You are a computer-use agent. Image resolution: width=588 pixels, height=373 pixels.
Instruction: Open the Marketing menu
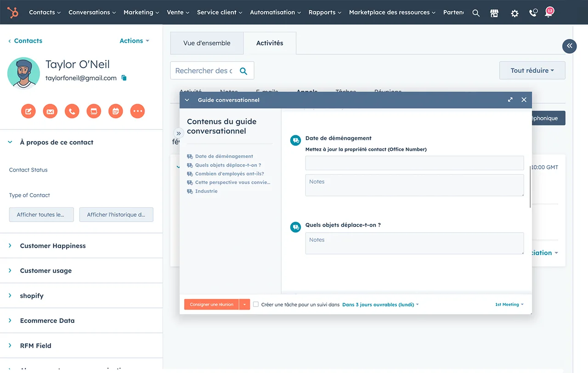(141, 12)
